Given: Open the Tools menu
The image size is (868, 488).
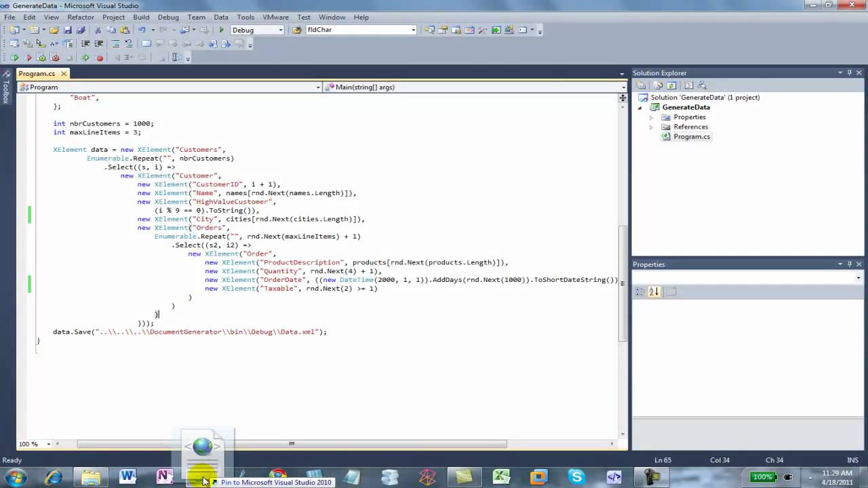Looking at the screenshot, I should tap(245, 17).
